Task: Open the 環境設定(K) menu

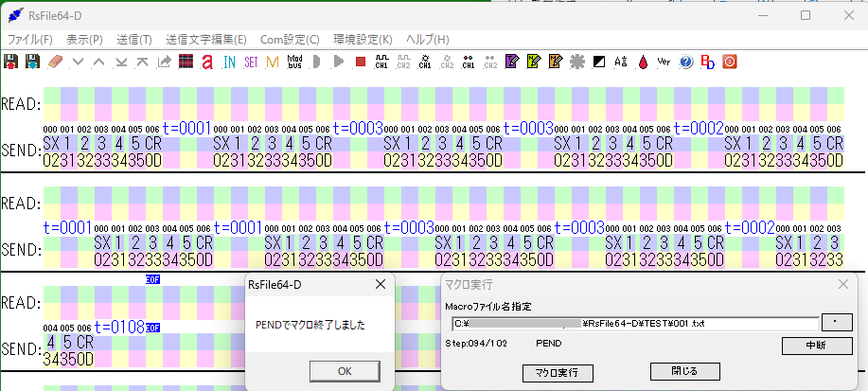Action: click(x=363, y=40)
